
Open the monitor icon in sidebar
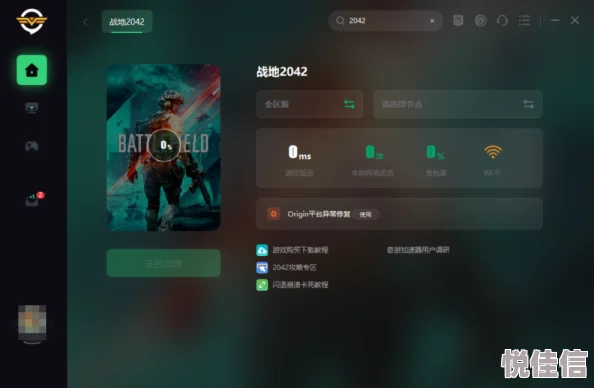[x=32, y=108]
